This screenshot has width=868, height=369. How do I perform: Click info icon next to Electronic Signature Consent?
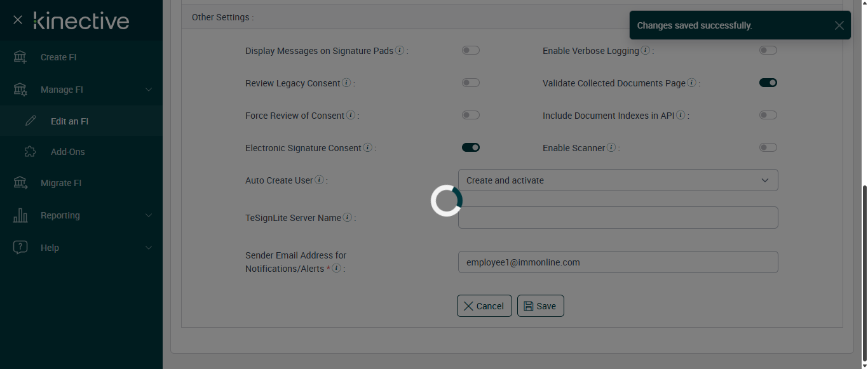coord(367,147)
